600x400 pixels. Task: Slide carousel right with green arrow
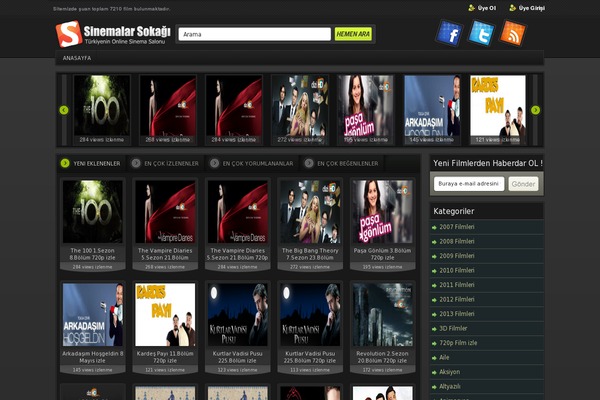[535, 110]
